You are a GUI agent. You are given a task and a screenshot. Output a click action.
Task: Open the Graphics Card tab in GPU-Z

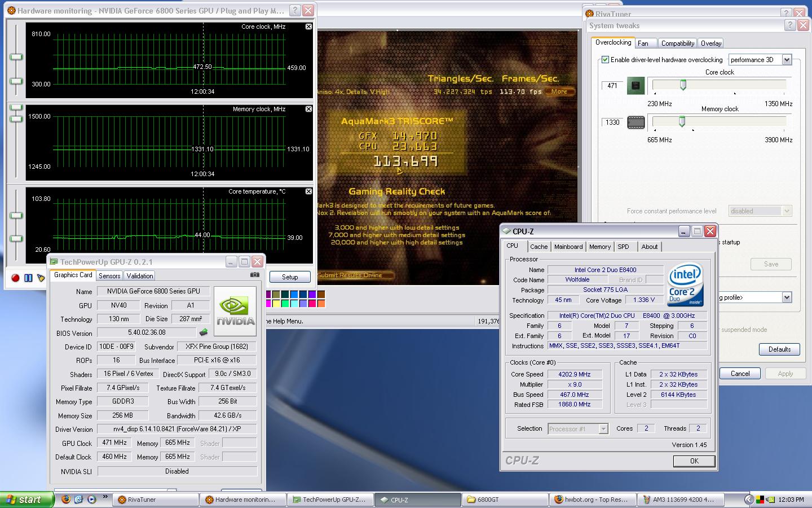point(73,275)
